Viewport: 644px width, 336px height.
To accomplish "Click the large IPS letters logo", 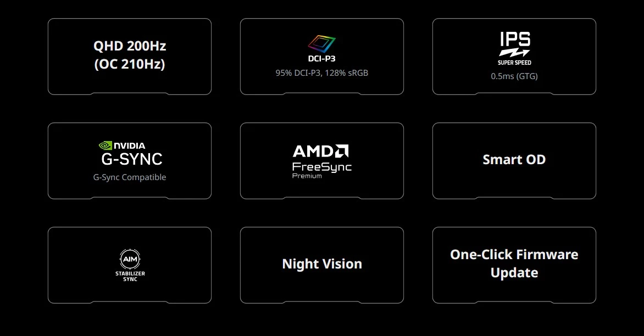I will (x=515, y=40).
